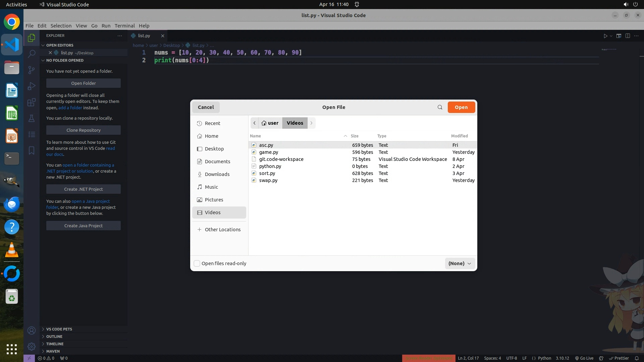Viewport: 644px width, 362px height.
Task: Expand the VS Code Pets section
Action: click(59, 329)
